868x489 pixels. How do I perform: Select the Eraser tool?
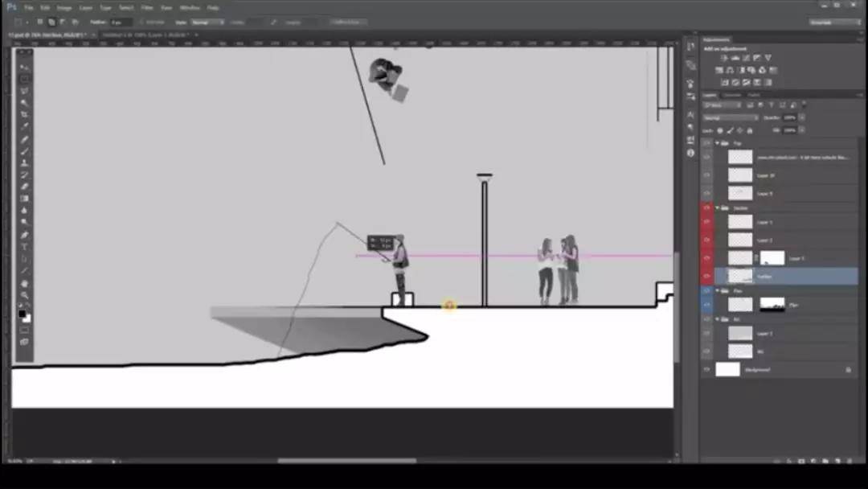click(24, 187)
